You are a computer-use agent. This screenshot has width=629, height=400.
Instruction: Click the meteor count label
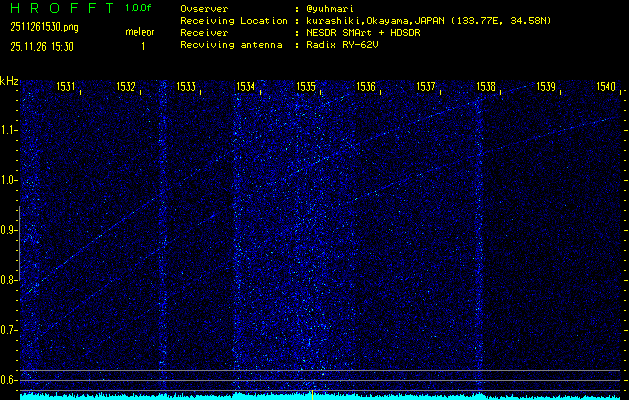[140, 32]
